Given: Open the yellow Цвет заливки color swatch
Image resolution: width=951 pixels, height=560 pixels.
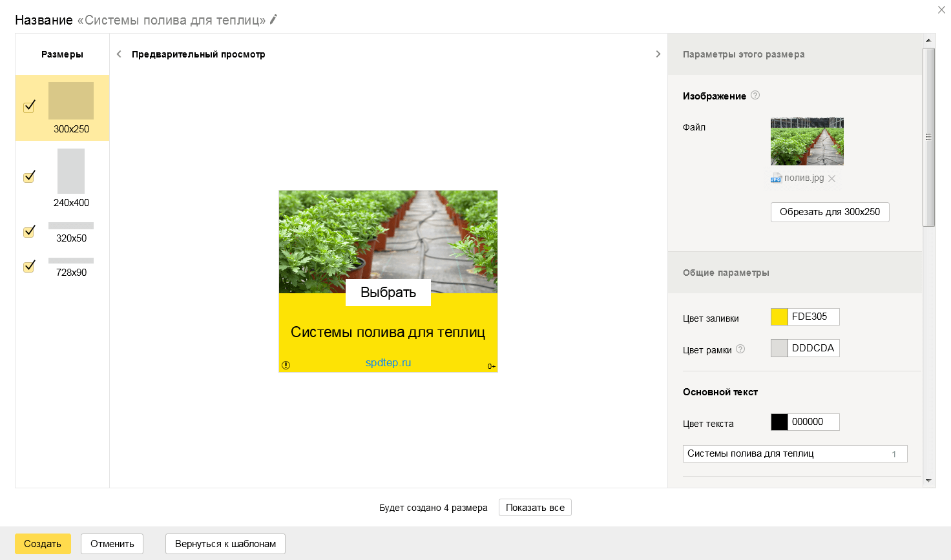Looking at the screenshot, I should tap(779, 316).
